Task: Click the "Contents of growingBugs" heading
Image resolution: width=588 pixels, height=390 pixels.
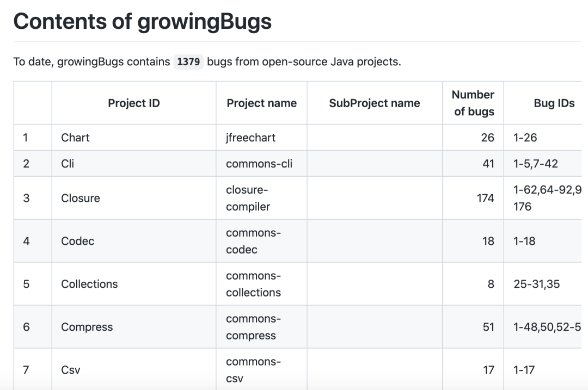Action: point(142,21)
